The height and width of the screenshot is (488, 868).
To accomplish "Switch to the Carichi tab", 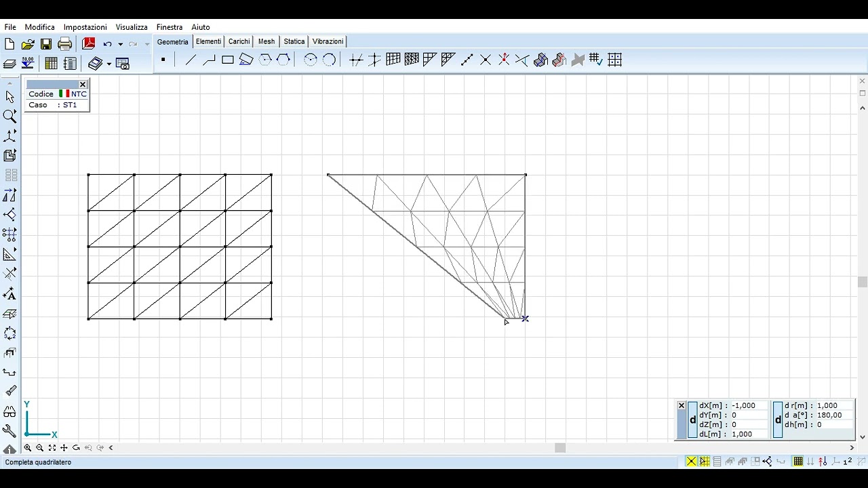I will tap(239, 41).
